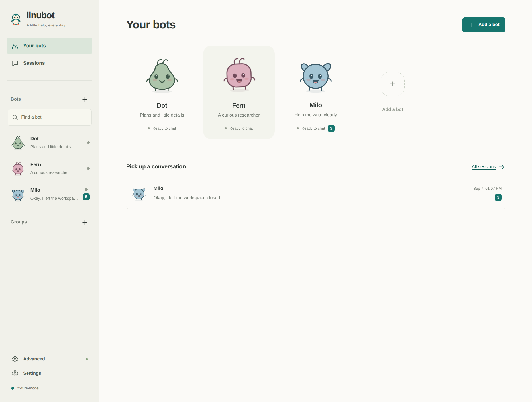Select Dot's avatar in sidebar list
The image size is (532, 402).
point(18,143)
